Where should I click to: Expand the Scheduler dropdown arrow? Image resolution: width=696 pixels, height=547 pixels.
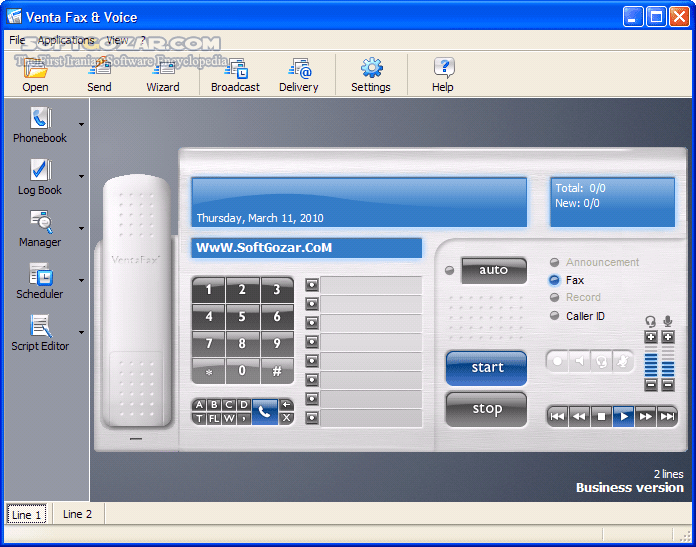(81, 280)
